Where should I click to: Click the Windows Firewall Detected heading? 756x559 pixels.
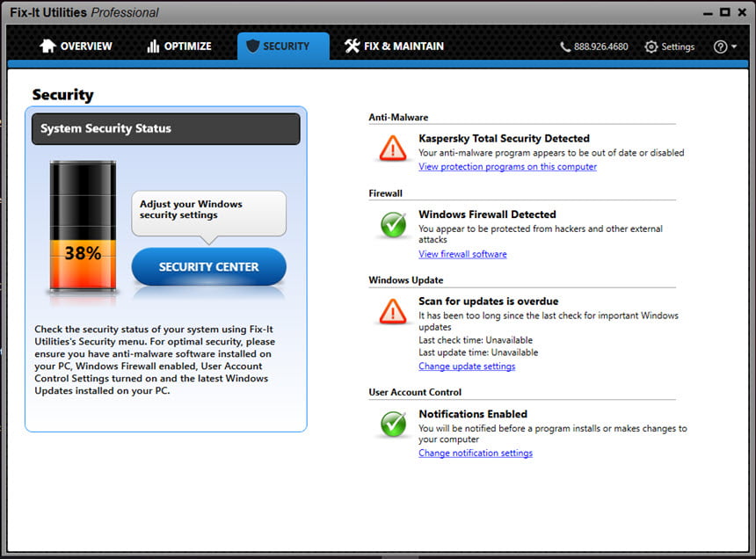(487, 214)
